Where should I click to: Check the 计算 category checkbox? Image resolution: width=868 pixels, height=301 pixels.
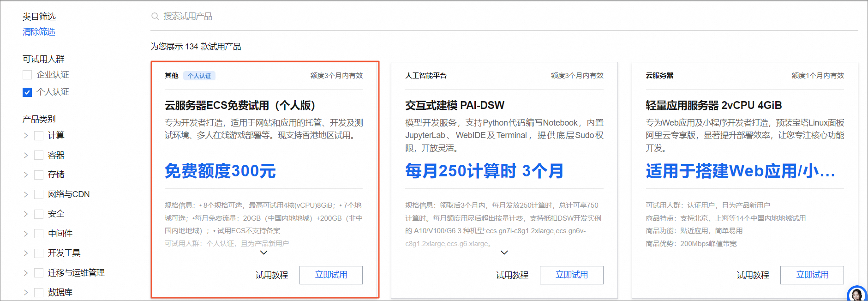(x=39, y=135)
